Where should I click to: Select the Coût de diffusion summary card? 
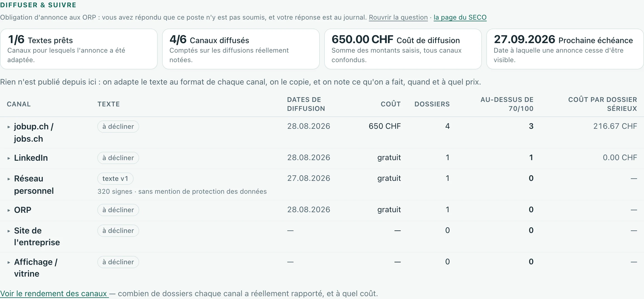coord(403,49)
